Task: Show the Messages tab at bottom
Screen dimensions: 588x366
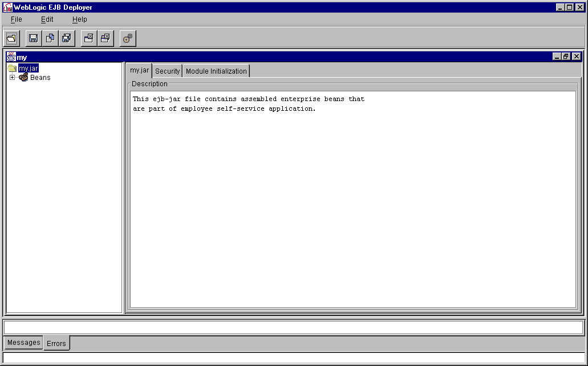Action: point(23,343)
